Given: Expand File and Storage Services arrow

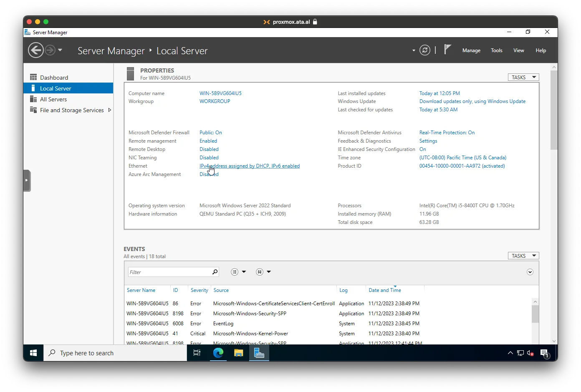Looking at the screenshot, I should (109, 110).
